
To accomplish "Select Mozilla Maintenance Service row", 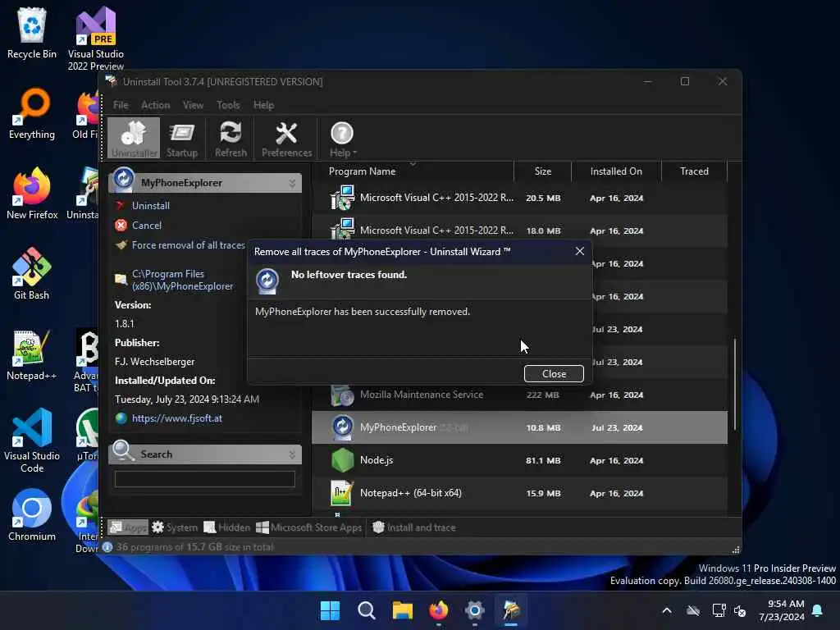I will tap(519, 395).
